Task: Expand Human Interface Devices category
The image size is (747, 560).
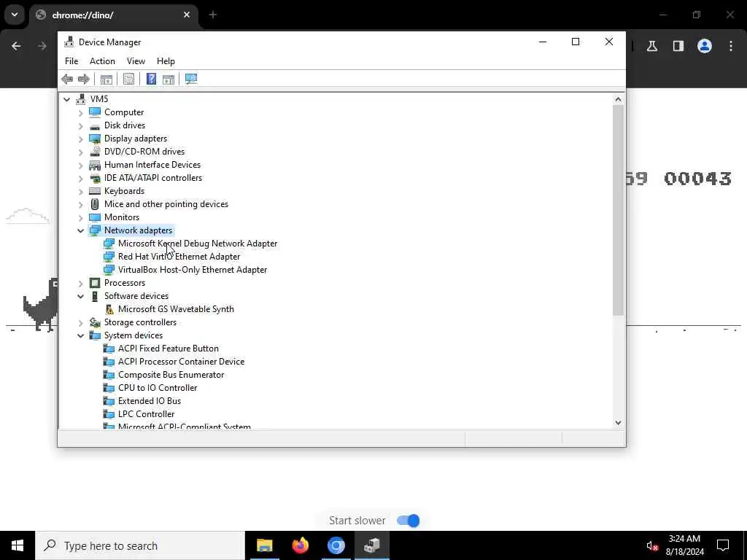Action: [x=80, y=165]
